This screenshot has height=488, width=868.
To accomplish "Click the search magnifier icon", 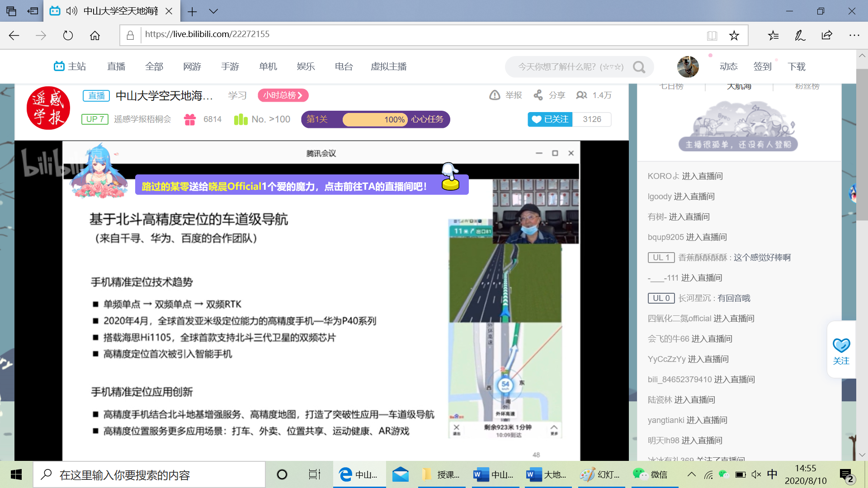I will (639, 67).
